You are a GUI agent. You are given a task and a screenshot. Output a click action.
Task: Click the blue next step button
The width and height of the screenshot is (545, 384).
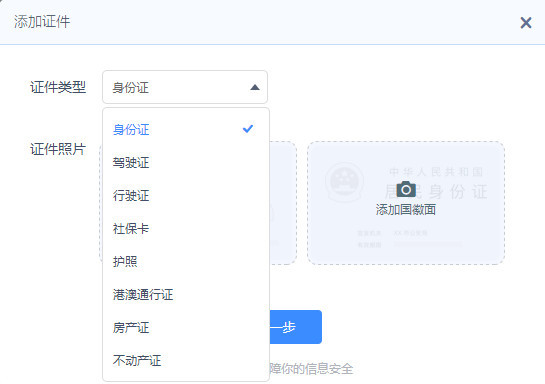296,327
